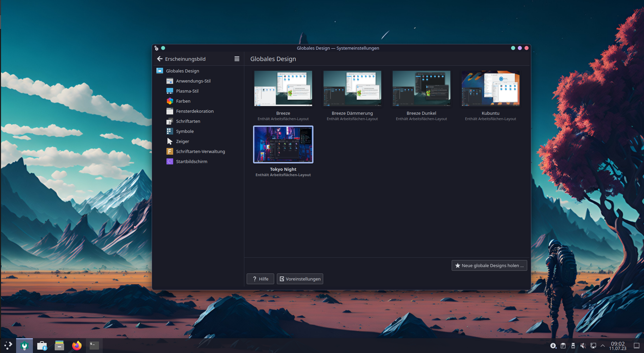
Task: Click the window menu icon in title bar
Action: pyautogui.click(x=156, y=48)
